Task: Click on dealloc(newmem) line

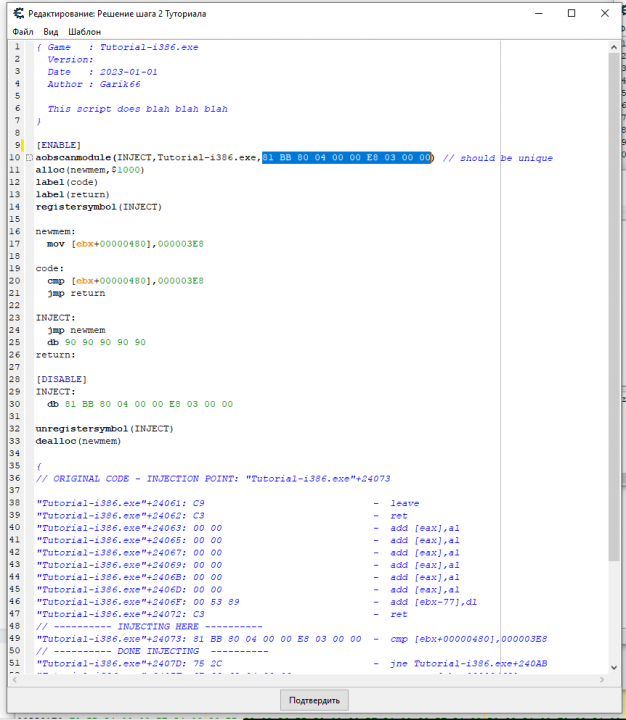Action: coord(78,440)
